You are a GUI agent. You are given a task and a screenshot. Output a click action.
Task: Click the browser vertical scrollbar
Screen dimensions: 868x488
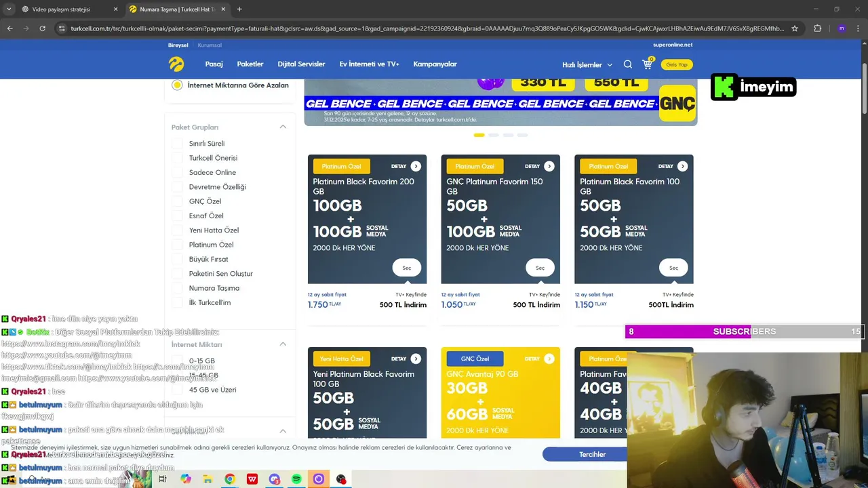(864, 88)
